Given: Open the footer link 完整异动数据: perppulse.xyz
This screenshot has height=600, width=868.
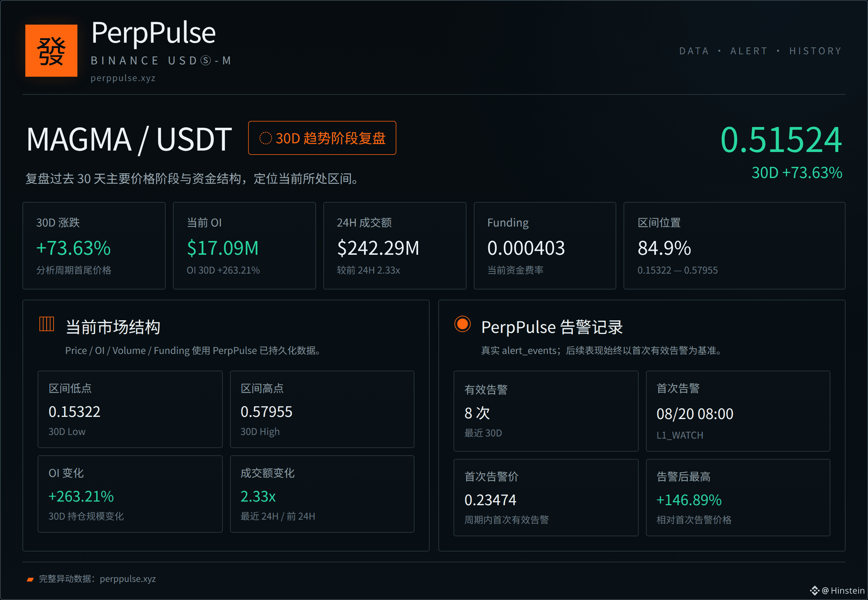Looking at the screenshot, I should 97,579.
